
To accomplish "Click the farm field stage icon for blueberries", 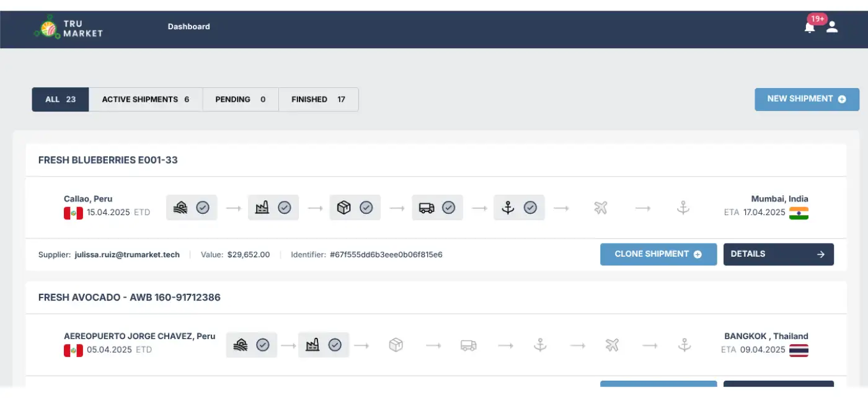I will 179,208.
